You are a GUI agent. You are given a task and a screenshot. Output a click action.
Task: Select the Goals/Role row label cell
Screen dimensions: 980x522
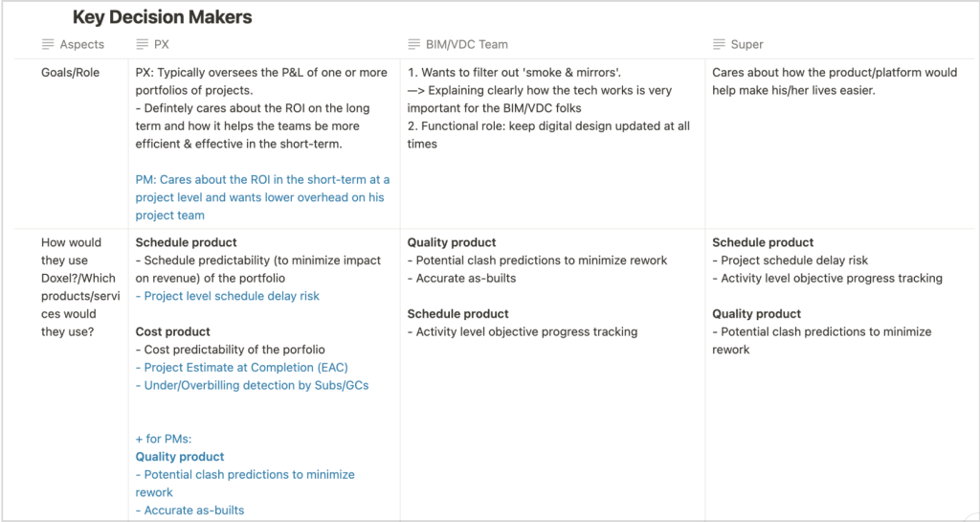click(x=70, y=73)
